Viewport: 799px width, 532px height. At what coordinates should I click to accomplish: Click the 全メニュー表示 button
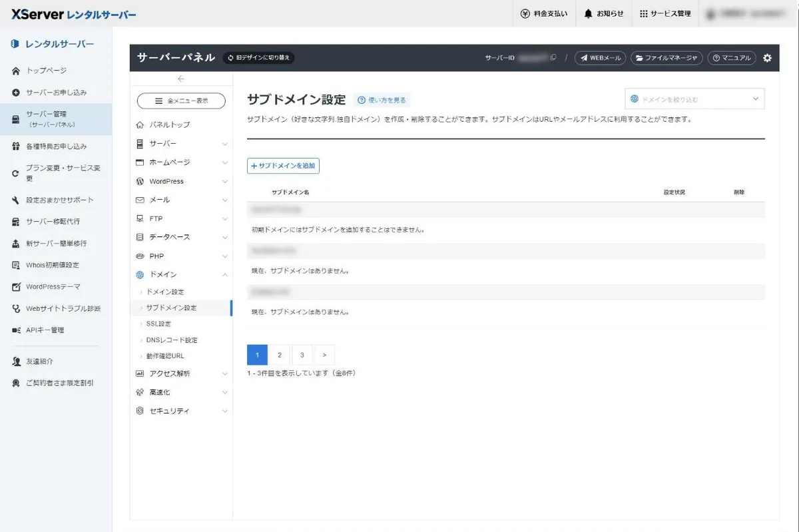pos(181,101)
